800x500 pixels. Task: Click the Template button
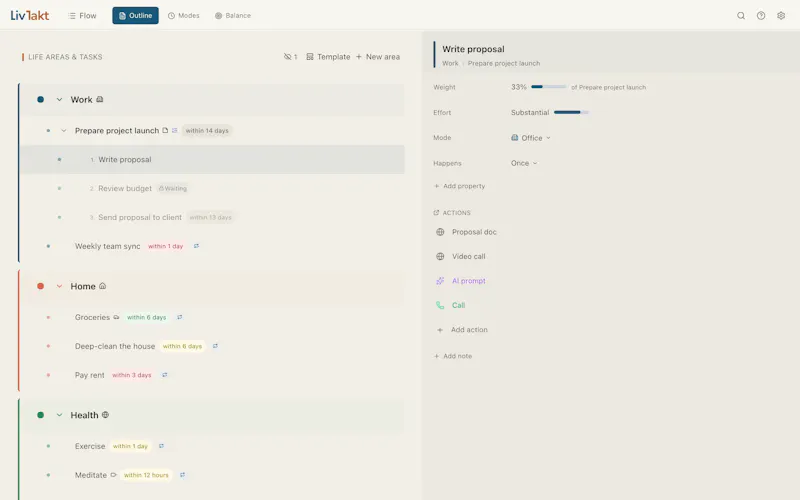click(328, 57)
